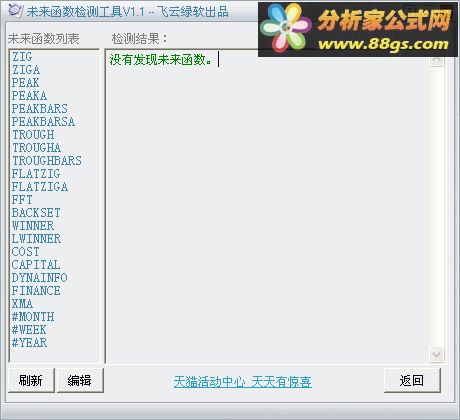
Task: Select CAPITAL in the function list
Action: pyautogui.click(x=36, y=265)
